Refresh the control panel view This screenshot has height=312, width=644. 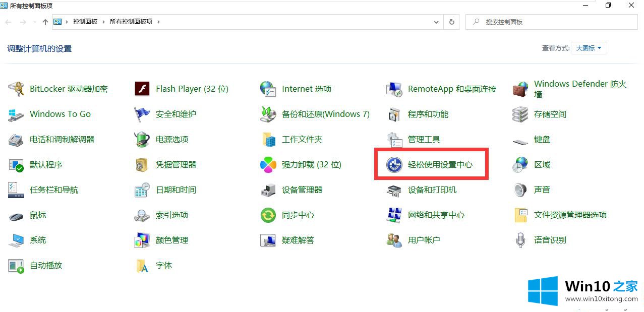point(451,22)
